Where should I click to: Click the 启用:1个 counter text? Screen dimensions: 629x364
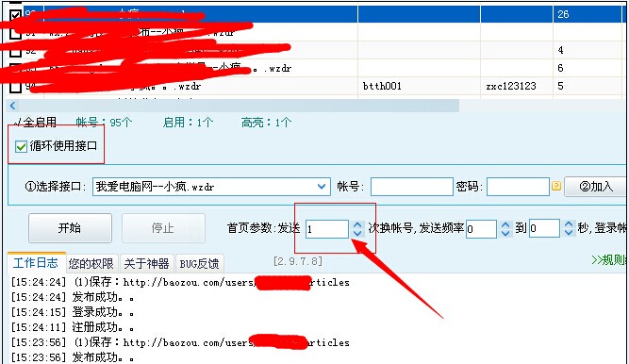coord(188,122)
